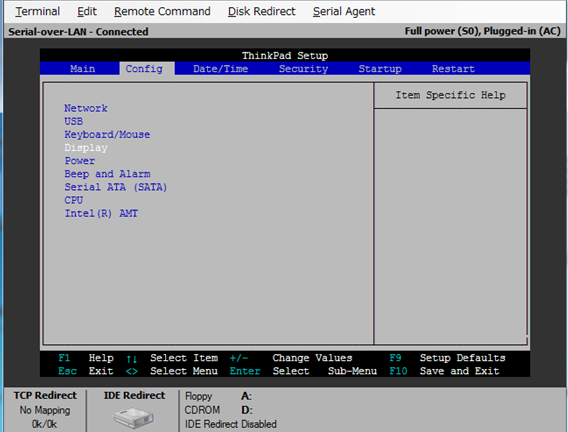This screenshot has height=432, width=568.
Task: Click the Esc Exit key hint
Action: 85,371
